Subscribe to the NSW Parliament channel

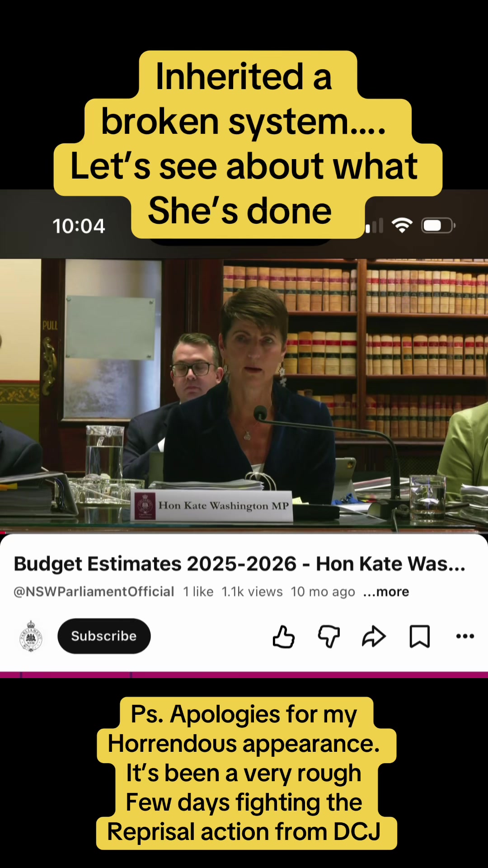point(104,636)
